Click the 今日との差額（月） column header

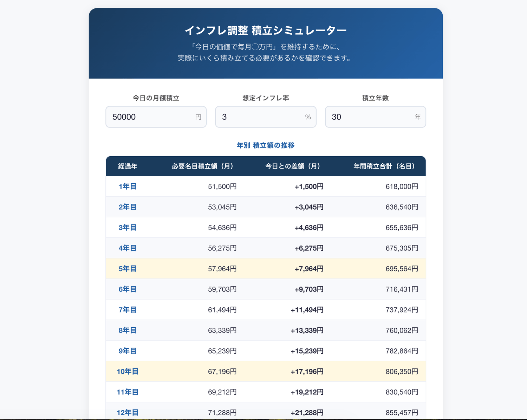pyautogui.click(x=293, y=166)
